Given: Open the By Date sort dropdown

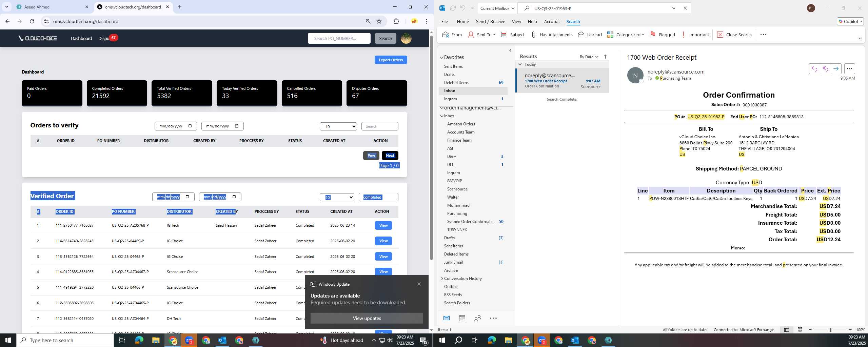Looking at the screenshot, I should click(589, 57).
